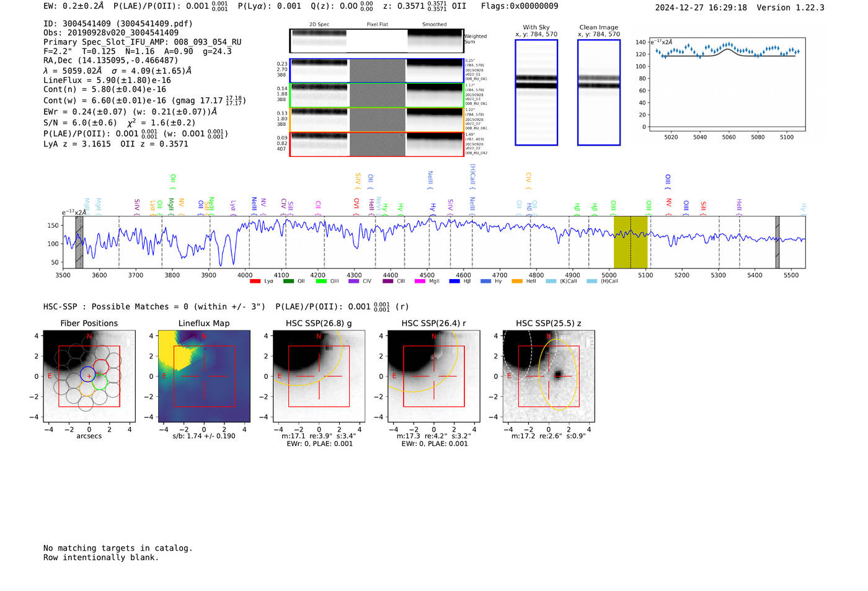Click the red Lyα legend swatch

coord(255,282)
